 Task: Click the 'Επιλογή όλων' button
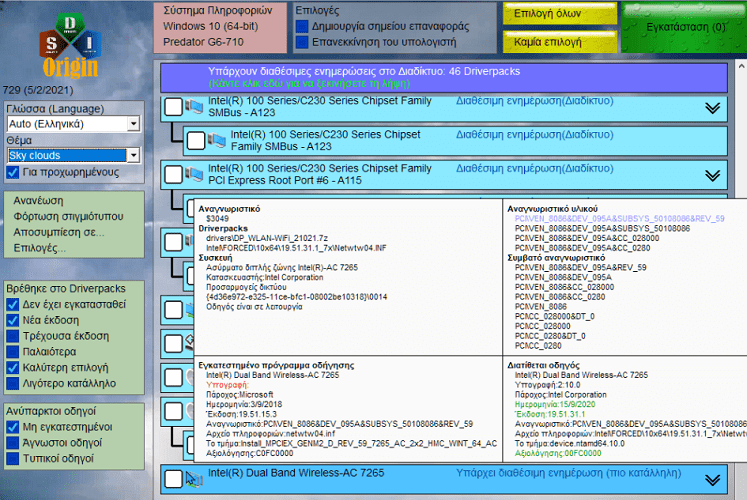[560, 13]
